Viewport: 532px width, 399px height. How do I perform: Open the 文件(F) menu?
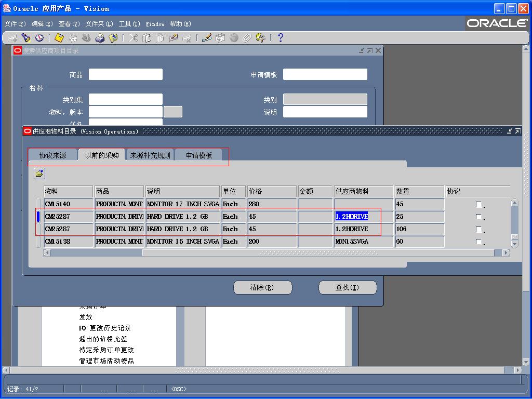click(x=15, y=24)
